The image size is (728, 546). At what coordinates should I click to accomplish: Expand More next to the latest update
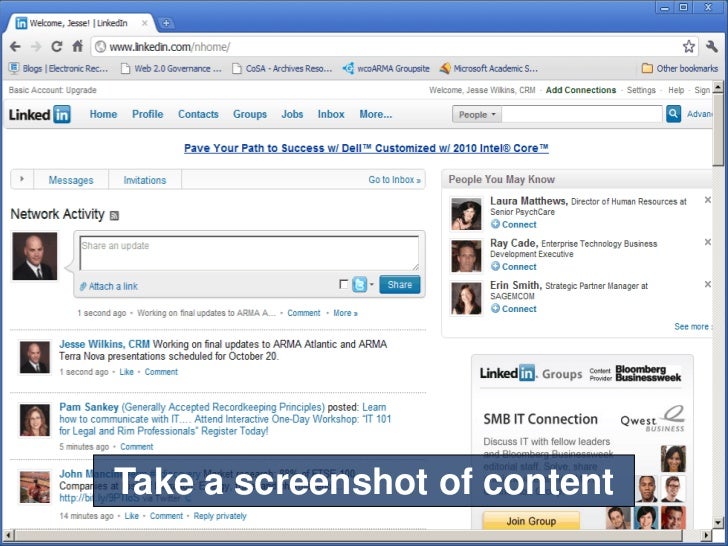pos(345,313)
